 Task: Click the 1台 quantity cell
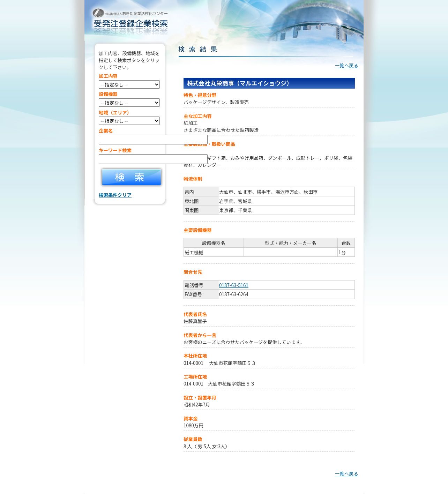(346, 252)
